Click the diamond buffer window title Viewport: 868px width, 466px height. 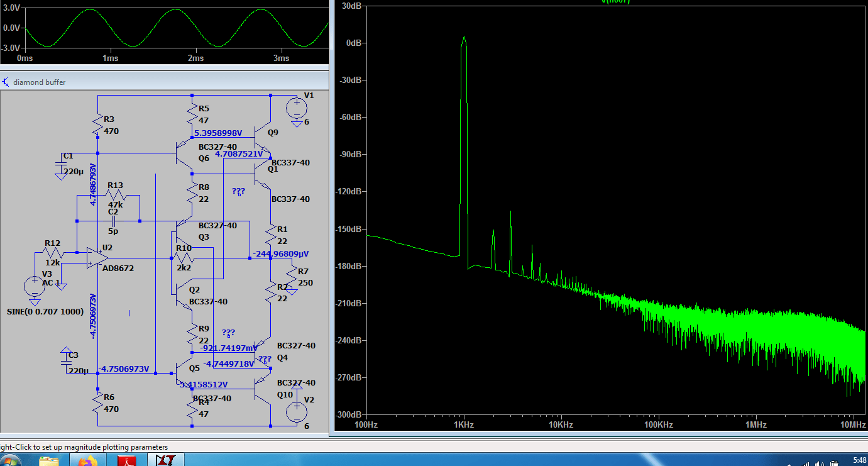39,82
